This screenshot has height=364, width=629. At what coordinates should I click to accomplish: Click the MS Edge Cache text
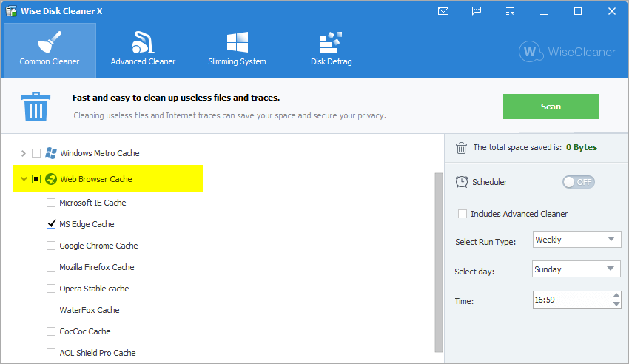(x=87, y=224)
